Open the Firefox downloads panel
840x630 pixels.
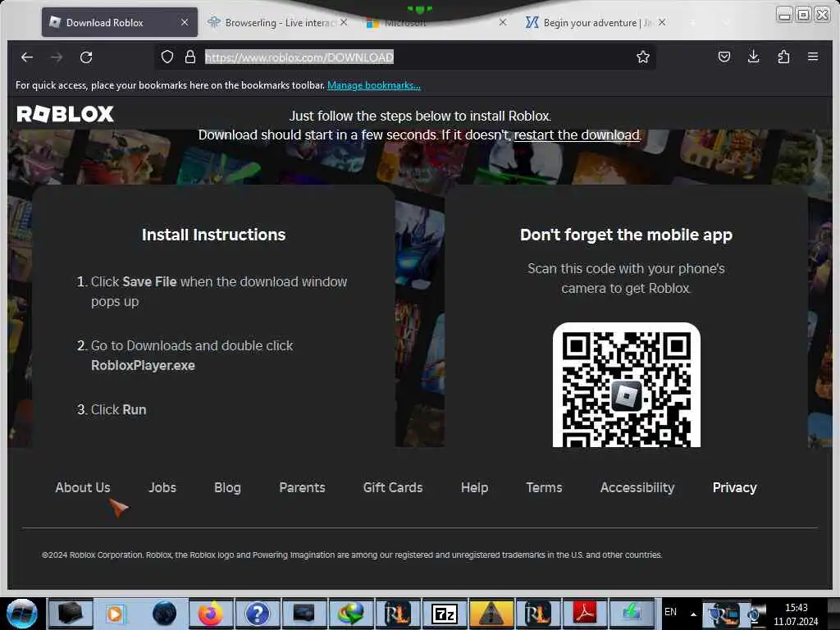pyautogui.click(x=753, y=57)
